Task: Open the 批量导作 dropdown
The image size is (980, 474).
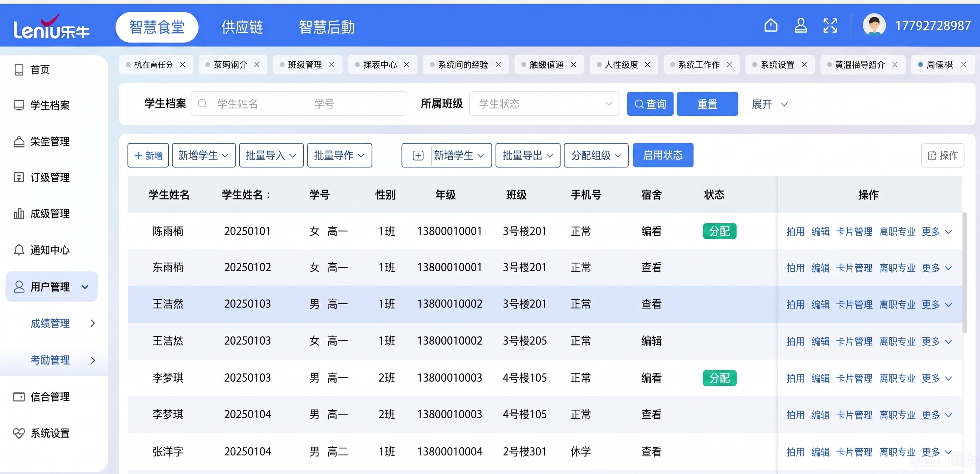Action: pyautogui.click(x=340, y=155)
